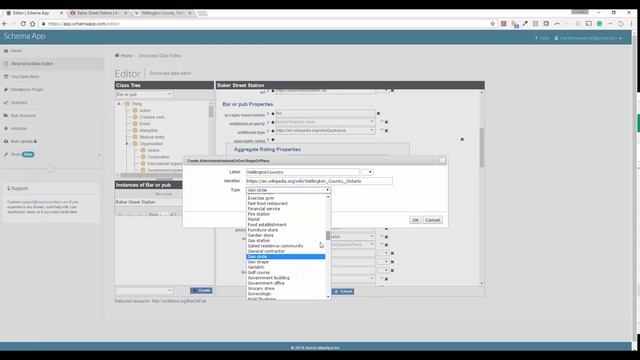Click the Schema App logo

coord(24,36)
